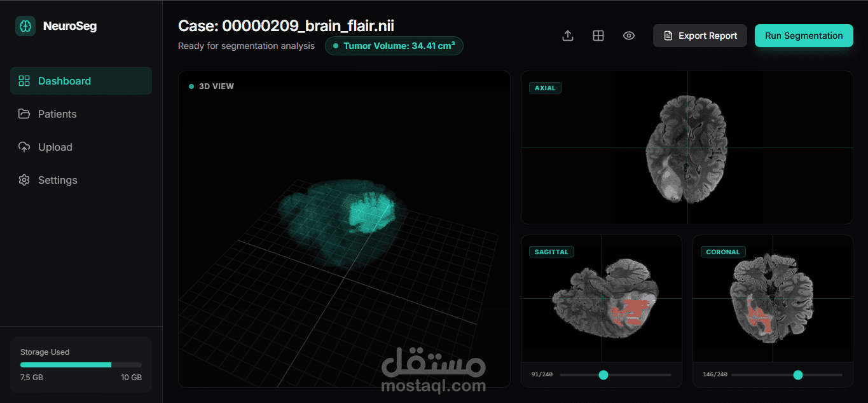The width and height of the screenshot is (868, 403).
Task: Click the Storage Used progress bar
Action: (81, 365)
